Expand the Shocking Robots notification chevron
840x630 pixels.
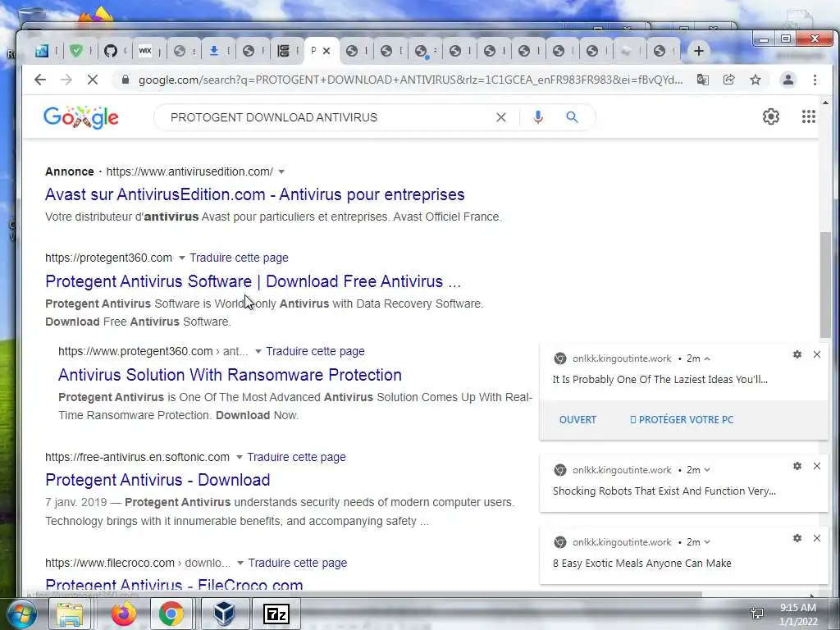click(x=707, y=470)
